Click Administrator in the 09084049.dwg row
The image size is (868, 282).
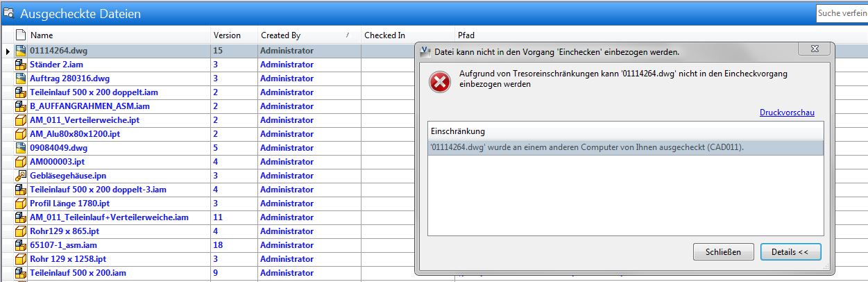point(287,148)
